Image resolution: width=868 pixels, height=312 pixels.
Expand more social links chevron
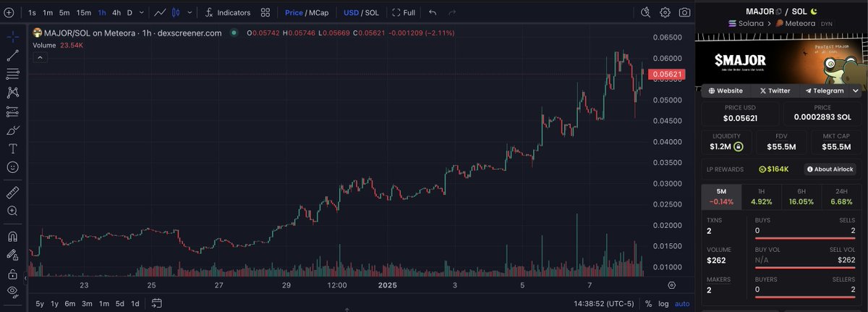856,90
